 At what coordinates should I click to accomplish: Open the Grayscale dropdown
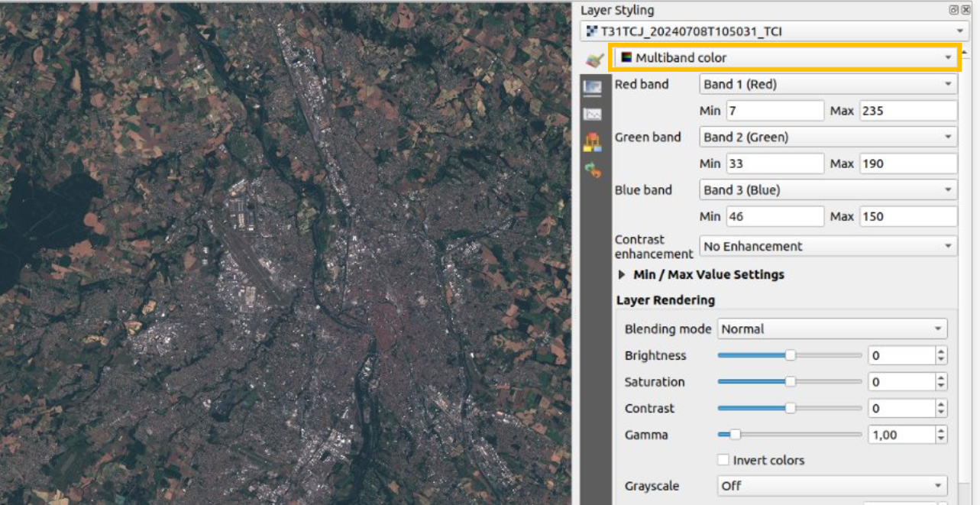point(832,486)
